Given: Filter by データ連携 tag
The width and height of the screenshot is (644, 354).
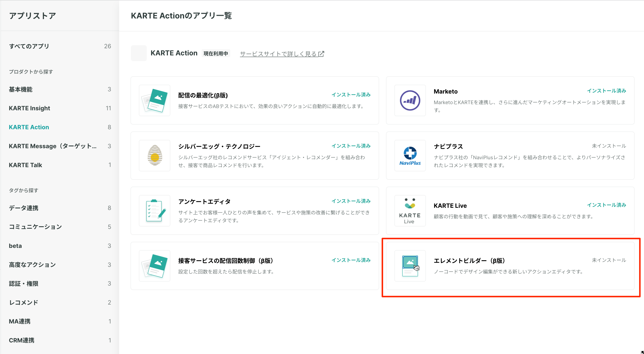Looking at the screenshot, I should click(23, 208).
